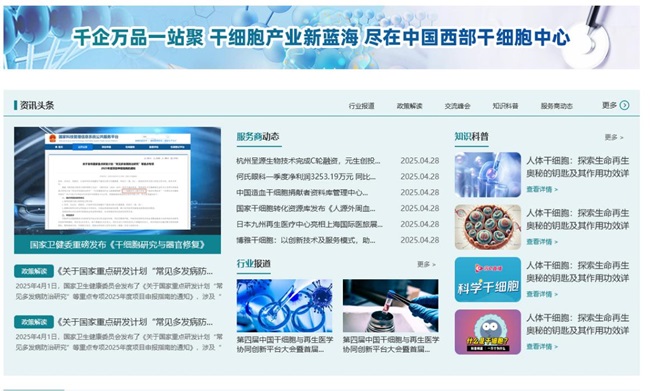650x391 pixels.
Task: Open the cell cluster knowledge thumbnail
Action: point(488,227)
